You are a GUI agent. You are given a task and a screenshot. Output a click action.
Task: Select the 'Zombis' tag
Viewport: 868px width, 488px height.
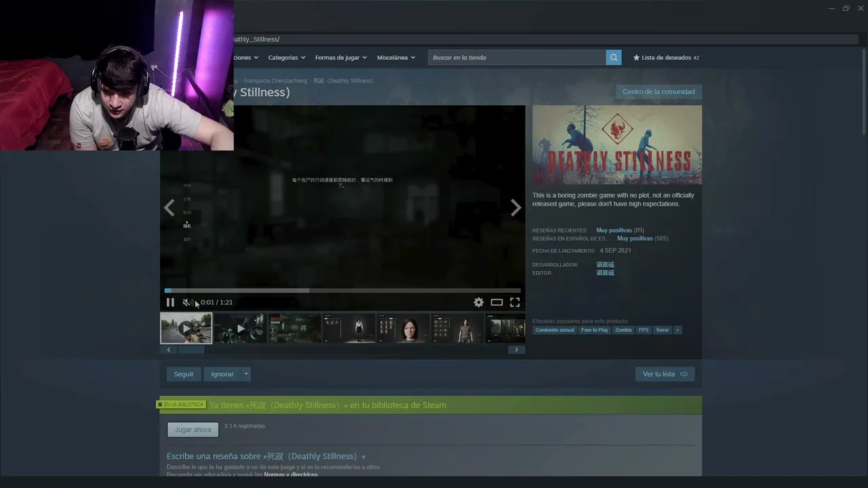click(x=623, y=330)
